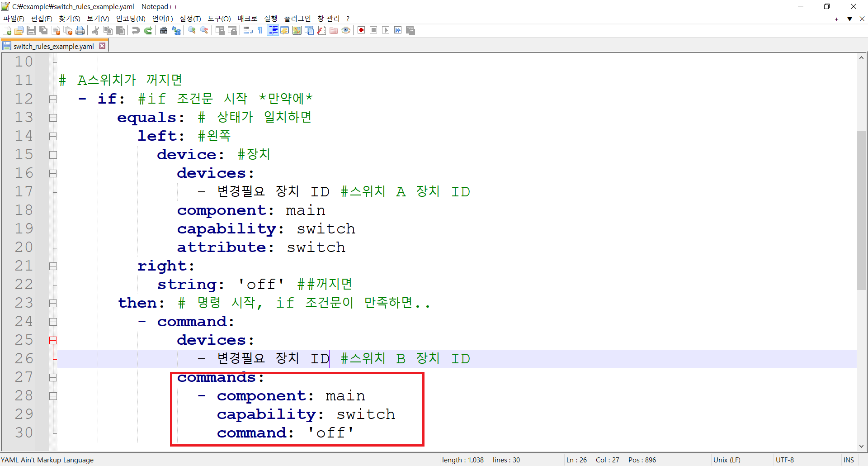
Task: Click the green Redo arrow icon
Action: pos(148,30)
